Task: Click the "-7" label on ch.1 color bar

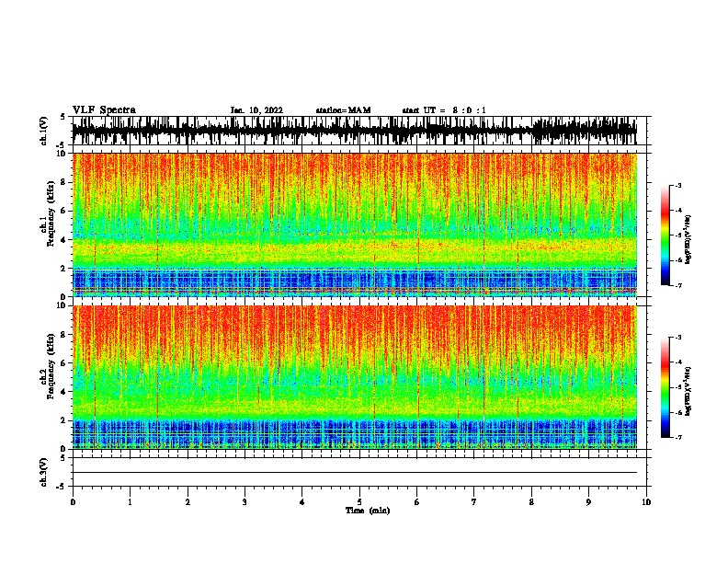Action: 678,285
